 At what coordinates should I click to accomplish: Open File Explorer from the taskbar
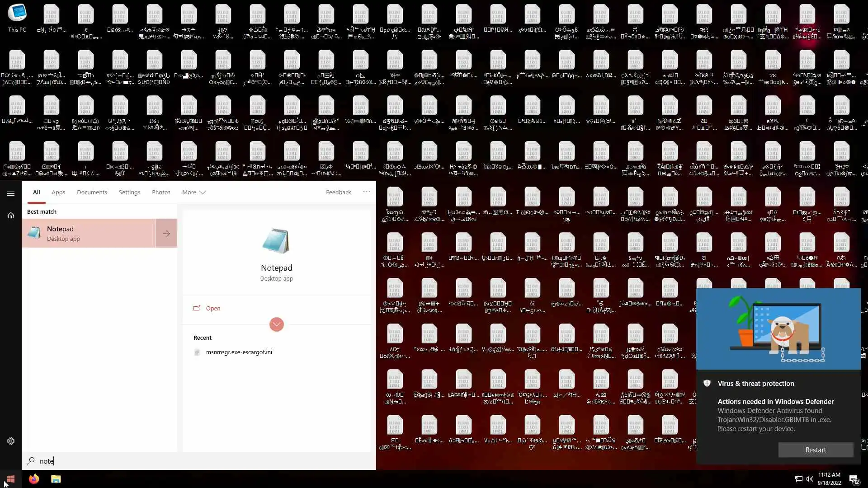coord(56,479)
